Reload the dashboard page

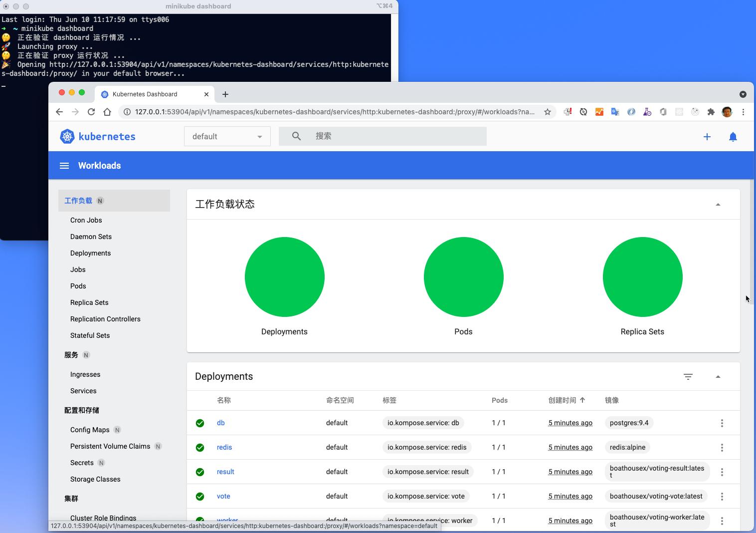pos(91,112)
